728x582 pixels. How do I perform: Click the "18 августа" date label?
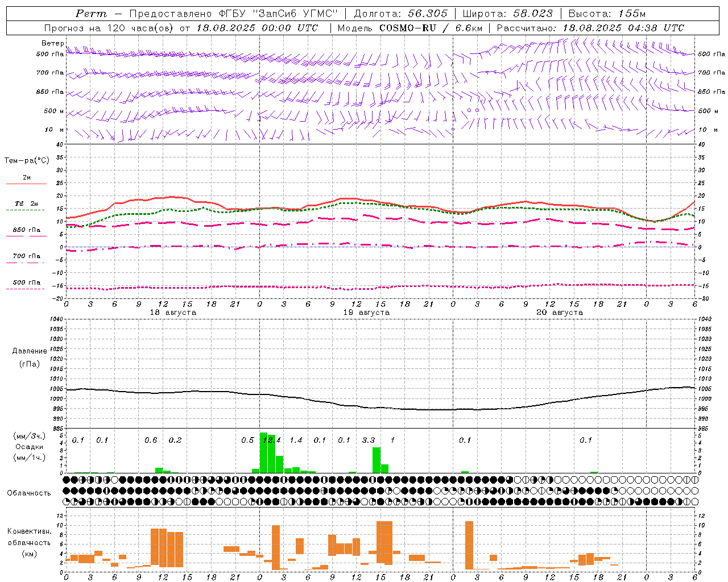(x=173, y=312)
